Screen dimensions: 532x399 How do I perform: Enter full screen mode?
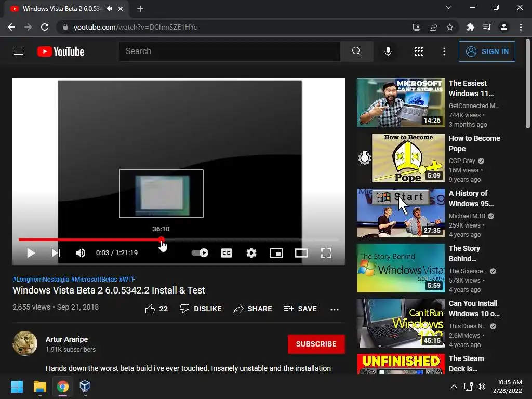(x=326, y=253)
